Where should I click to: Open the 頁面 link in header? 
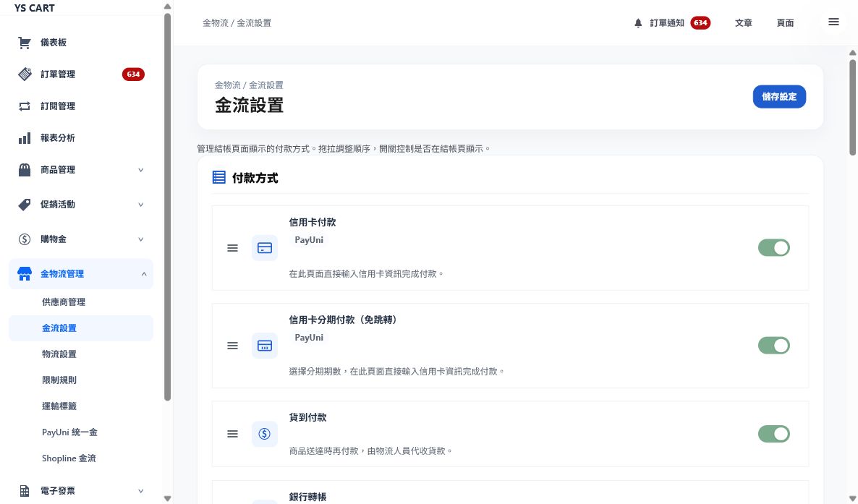785,23
